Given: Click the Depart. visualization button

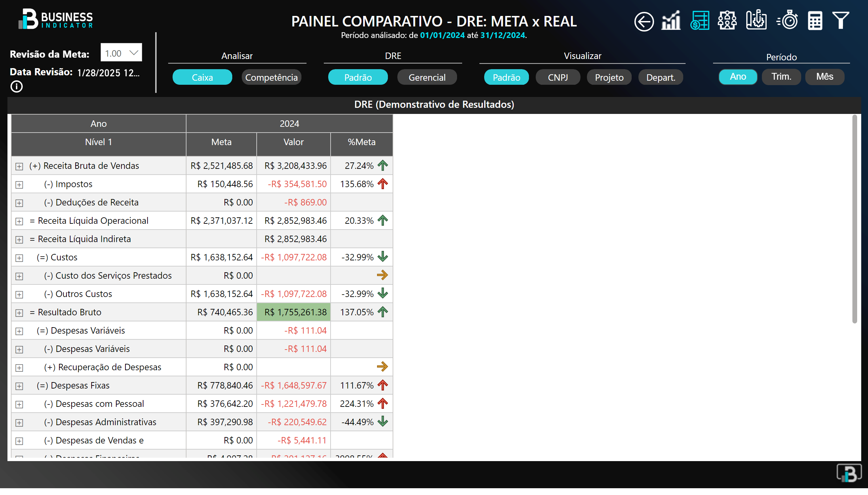Looking at the screenshot, I should click(x=660, y=78).
